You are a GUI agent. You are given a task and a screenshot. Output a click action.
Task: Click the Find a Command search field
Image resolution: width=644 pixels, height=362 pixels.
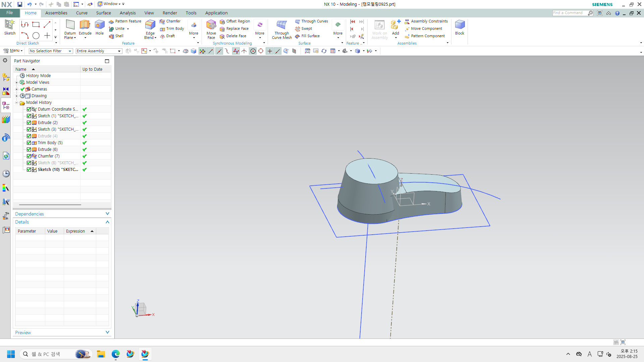click(569, 13)
